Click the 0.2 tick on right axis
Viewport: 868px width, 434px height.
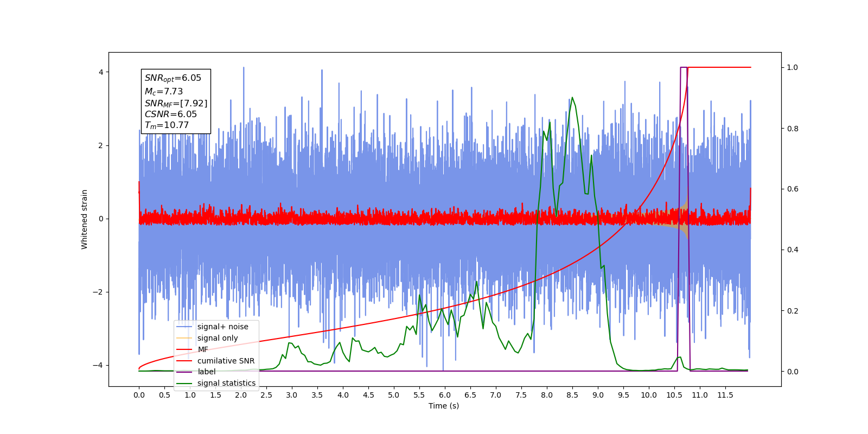point(793,311)
